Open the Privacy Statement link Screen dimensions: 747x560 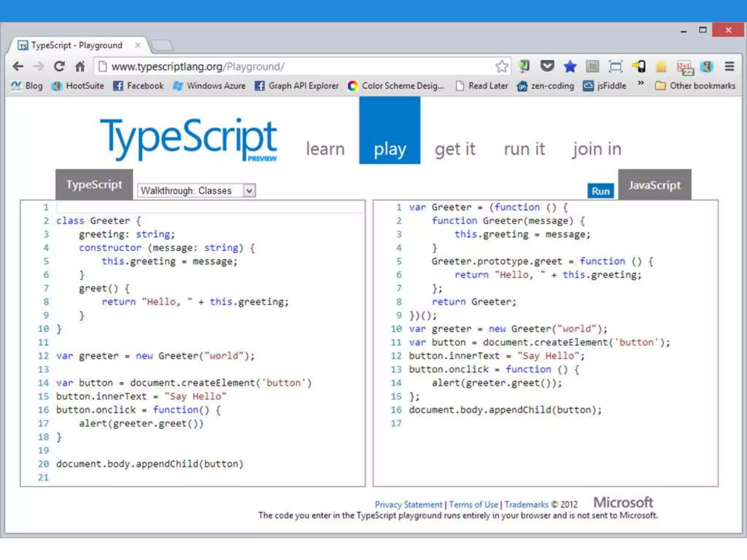[x=408, y=505]
